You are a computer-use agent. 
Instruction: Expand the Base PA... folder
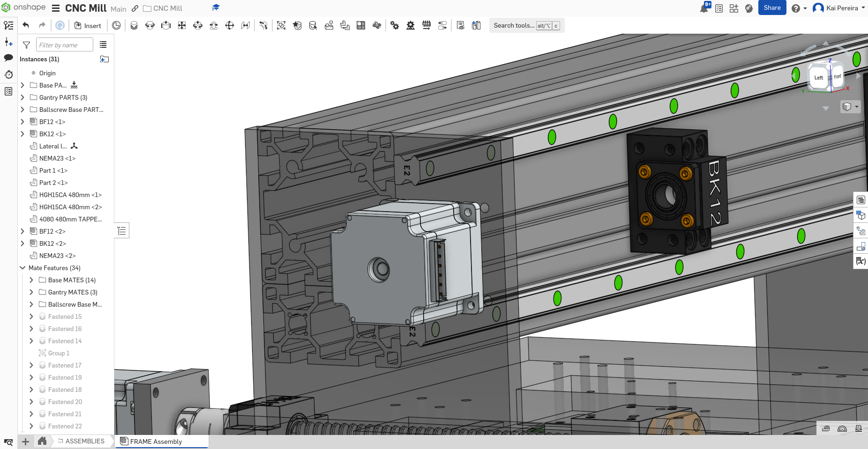tap(22, 85)
